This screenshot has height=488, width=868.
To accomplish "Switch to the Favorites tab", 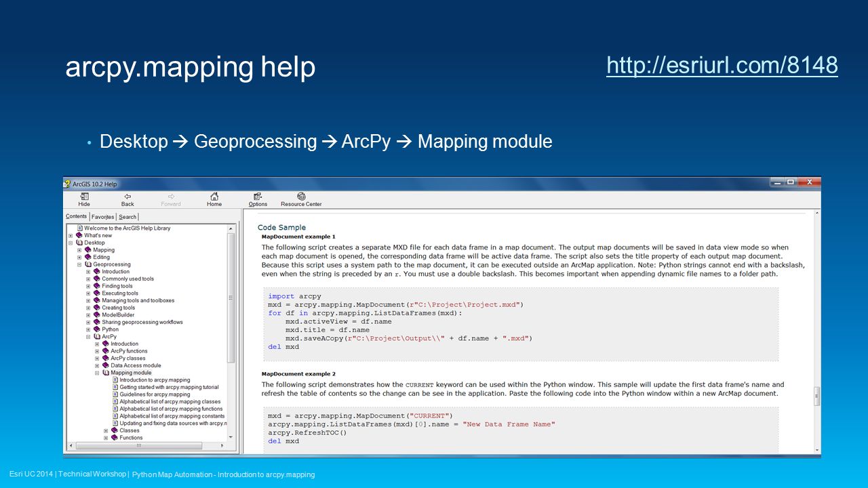I will tap(102, 217).
